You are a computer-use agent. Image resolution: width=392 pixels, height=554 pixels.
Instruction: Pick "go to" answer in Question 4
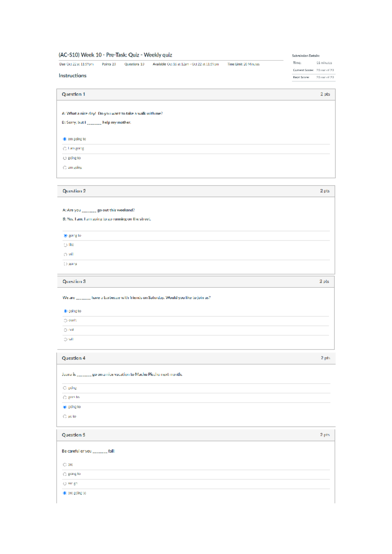tap(65, 416)
